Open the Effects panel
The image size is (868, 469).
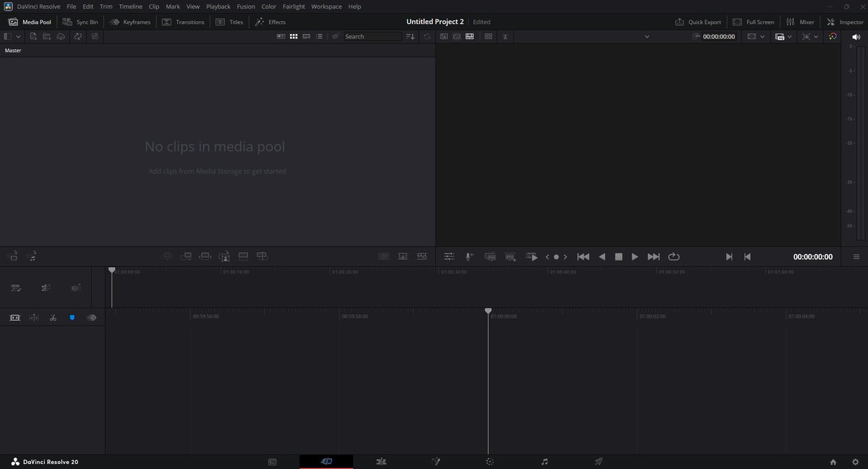pos(271,22)
